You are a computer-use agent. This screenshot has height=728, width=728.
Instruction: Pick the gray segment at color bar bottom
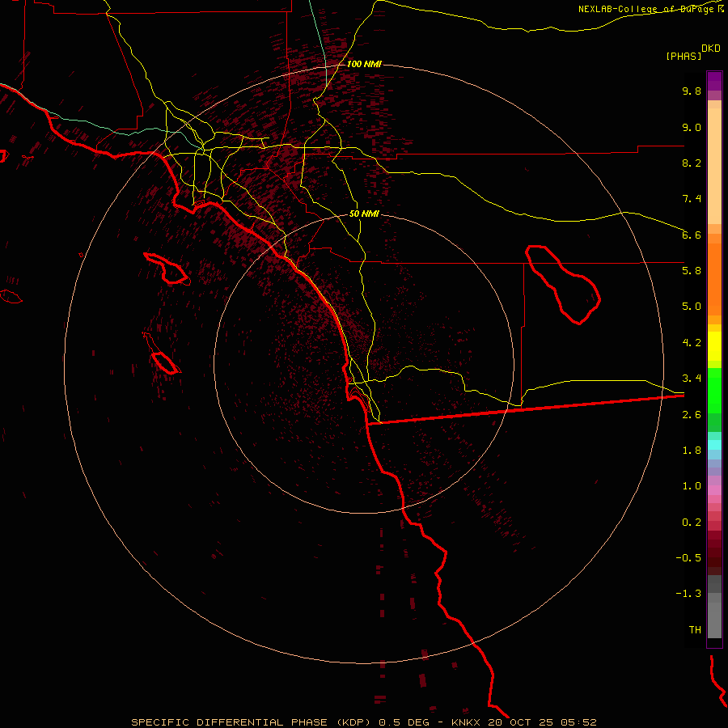tap(714, 620)
